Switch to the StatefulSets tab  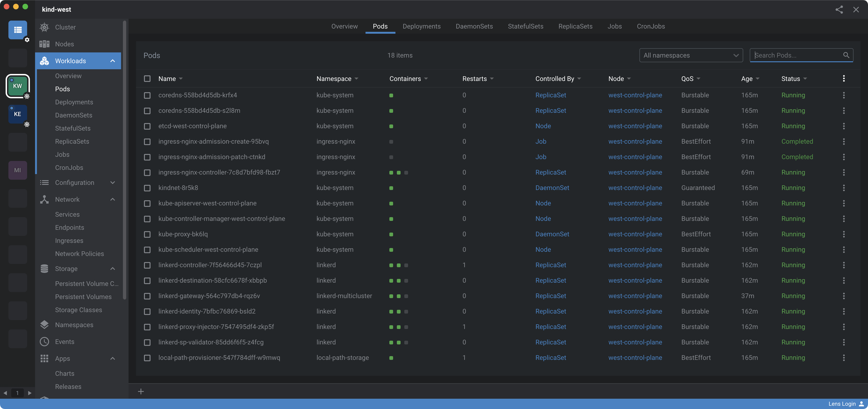(525, 26)
